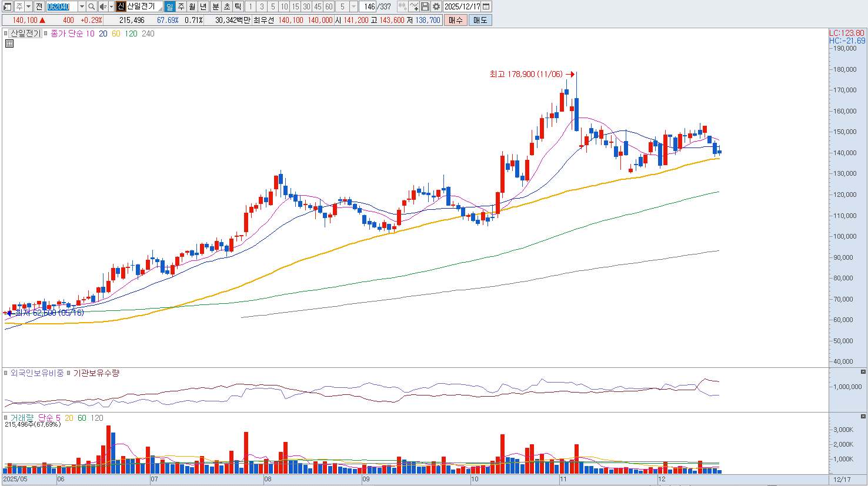The width and height of the screenshot is (868, 486).
Task: Open chart settings gear icon
Action: click(436, 6)
